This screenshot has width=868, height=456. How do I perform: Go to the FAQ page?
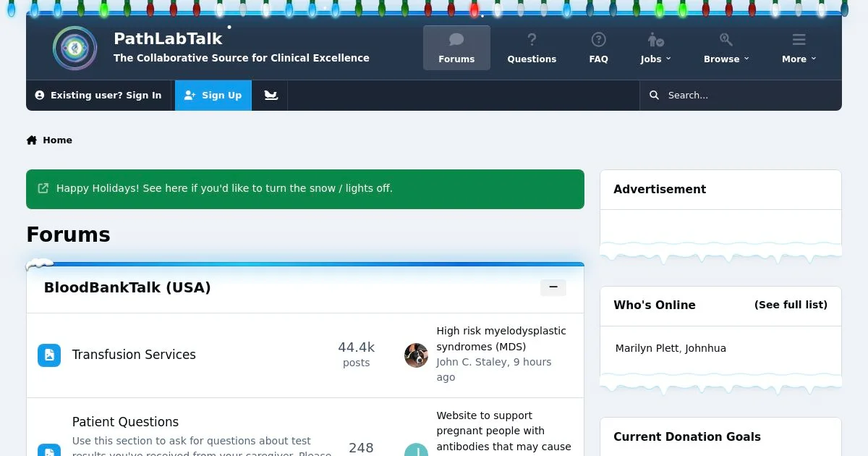click(598, 48)
